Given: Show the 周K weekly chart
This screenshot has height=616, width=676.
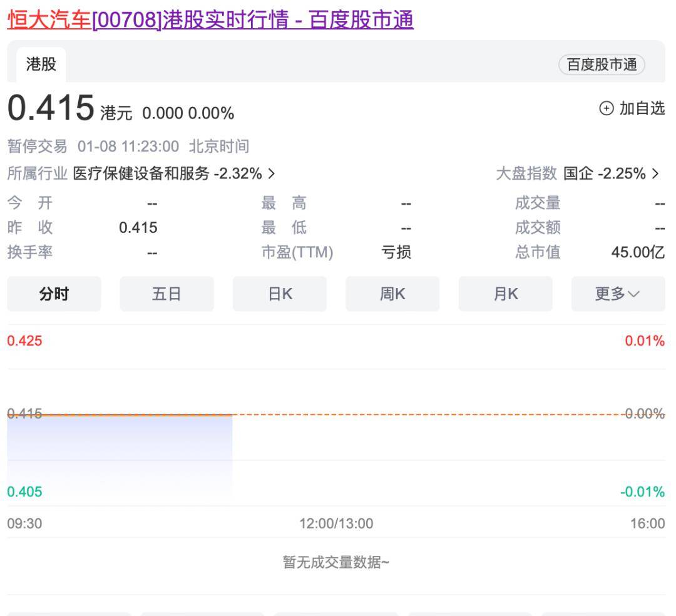Looking at the screenshot, I should [x=392, y=294].
